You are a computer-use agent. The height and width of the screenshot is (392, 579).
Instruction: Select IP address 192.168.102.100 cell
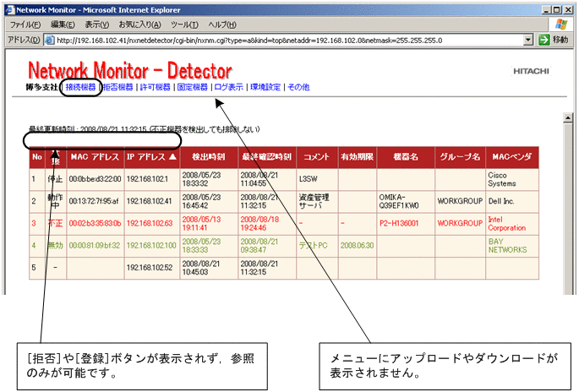click(x=152, y=246)
